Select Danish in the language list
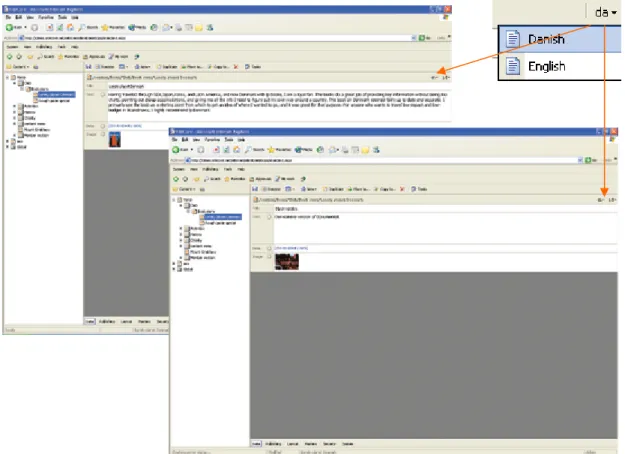Image resolution: width=625 pixels, height=454 pixels. tap(560, 39)
